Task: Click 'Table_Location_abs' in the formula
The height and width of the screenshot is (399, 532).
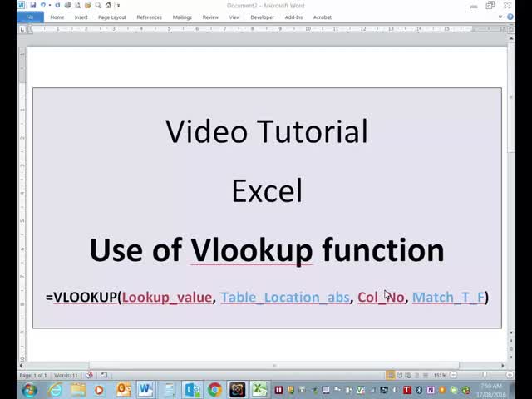Action: click(x=285, y=298)
